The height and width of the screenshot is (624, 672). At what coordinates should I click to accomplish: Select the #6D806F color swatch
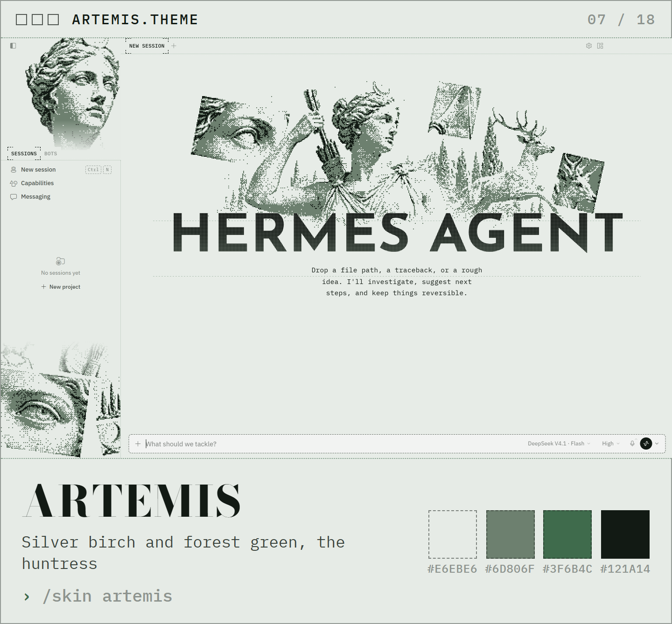(x=511, y=534)
